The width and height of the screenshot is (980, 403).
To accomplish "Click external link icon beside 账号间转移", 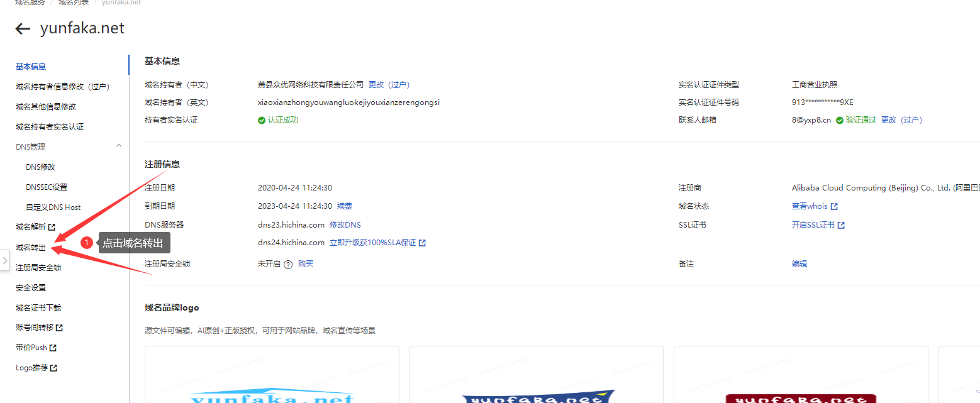I will (59, 328).
